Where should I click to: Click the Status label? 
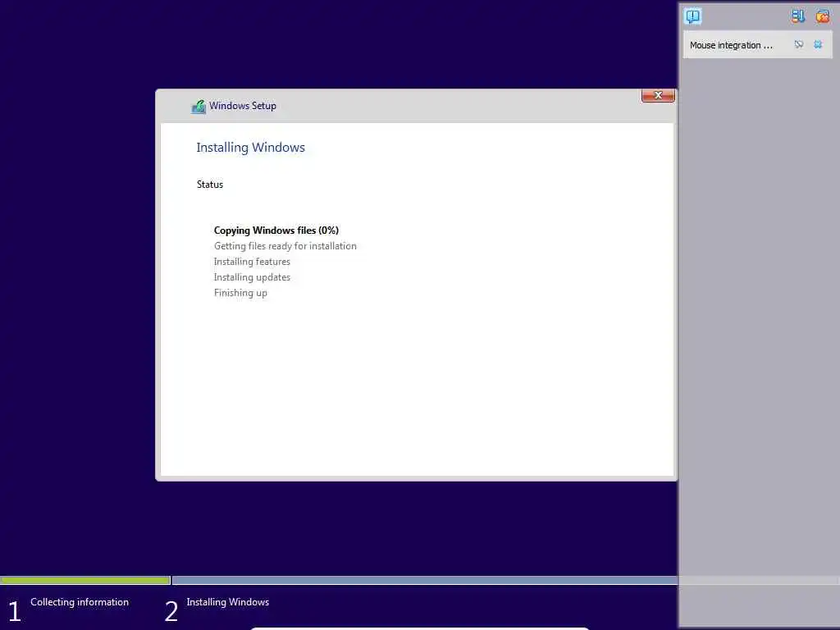(209, 185)
